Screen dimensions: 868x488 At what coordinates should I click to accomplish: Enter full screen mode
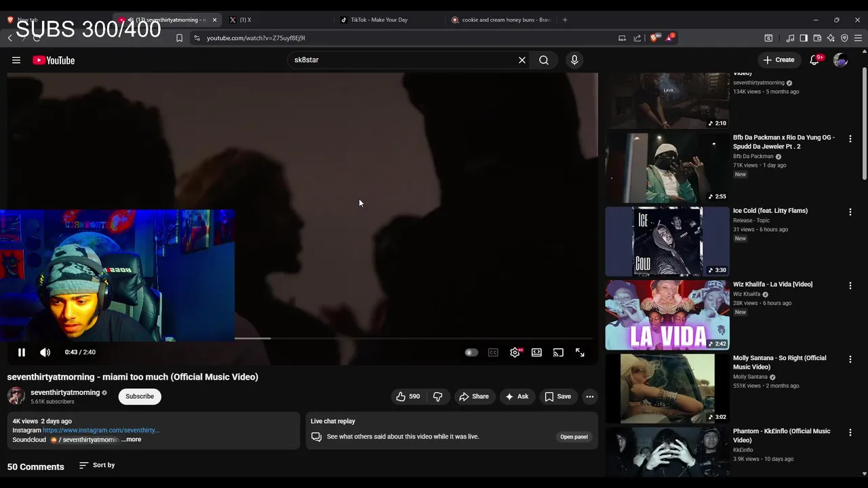pos(580,352)
